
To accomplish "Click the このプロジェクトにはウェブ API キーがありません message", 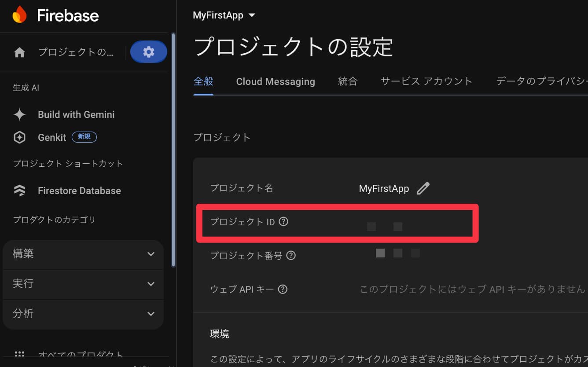I will [x=472, y=289].
